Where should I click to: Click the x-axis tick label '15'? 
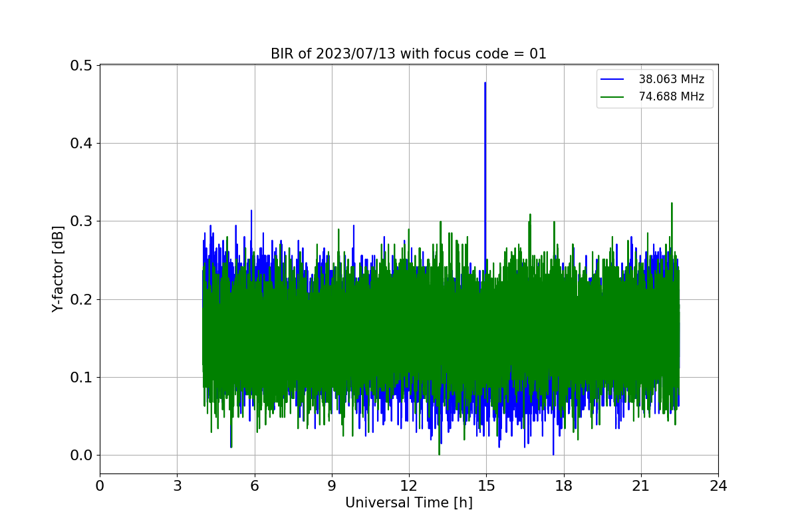[x=486, y=486]
